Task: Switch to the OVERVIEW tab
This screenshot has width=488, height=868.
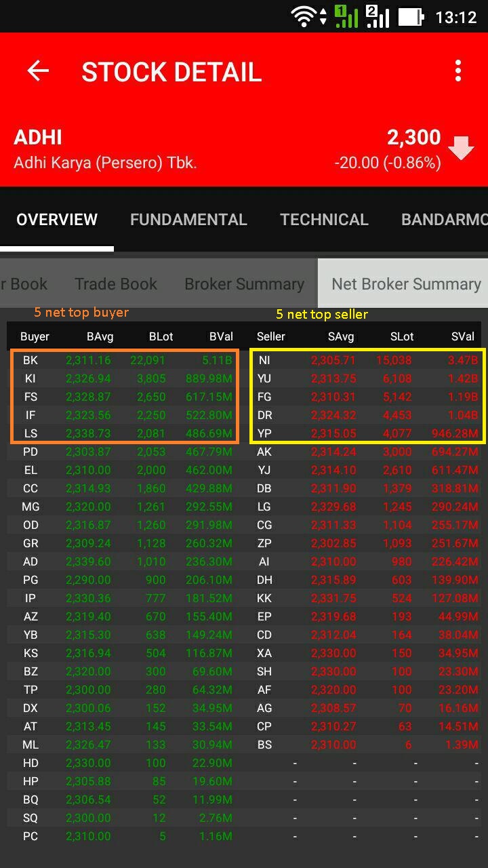Action: (x=57, y=220)
